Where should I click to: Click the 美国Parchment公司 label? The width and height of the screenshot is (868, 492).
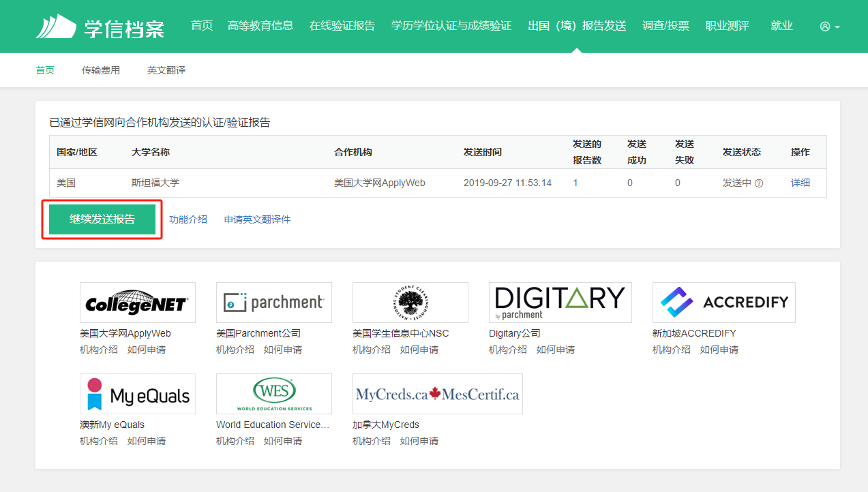click(258, 333)
